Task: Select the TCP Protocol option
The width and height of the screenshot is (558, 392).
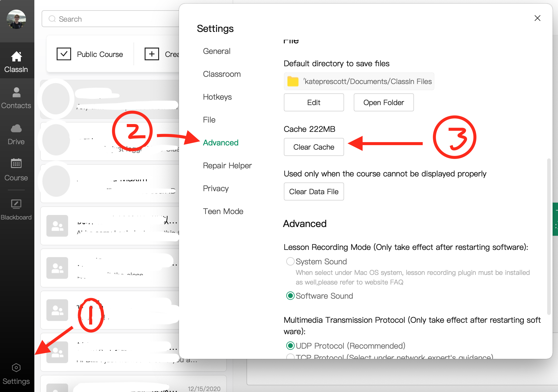Action: [x=290, y=357]
